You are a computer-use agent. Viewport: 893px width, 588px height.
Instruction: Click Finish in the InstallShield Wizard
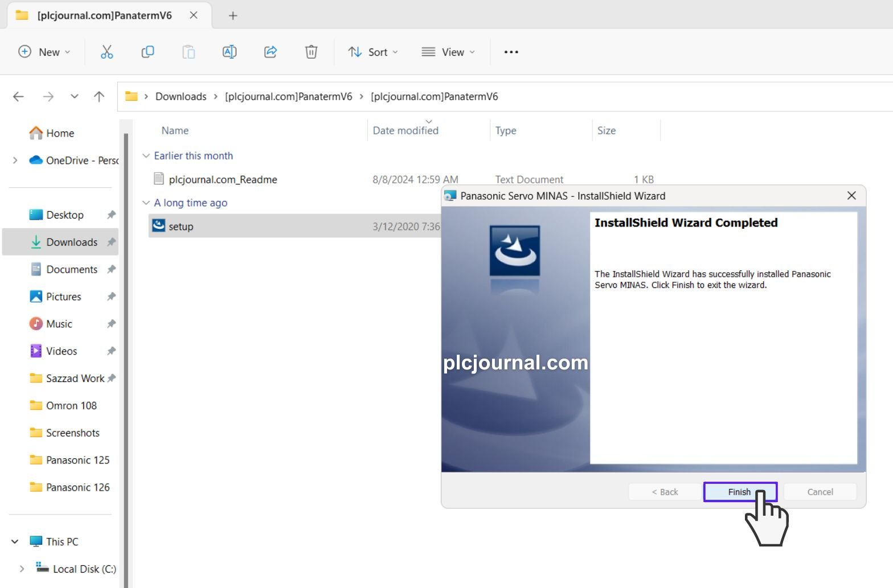coord(740,492)
